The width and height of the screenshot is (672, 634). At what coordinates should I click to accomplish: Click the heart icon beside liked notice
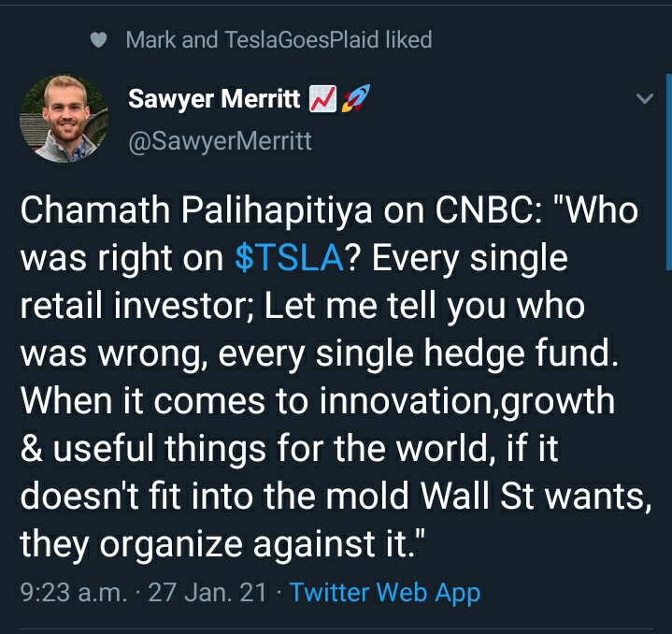101,40
